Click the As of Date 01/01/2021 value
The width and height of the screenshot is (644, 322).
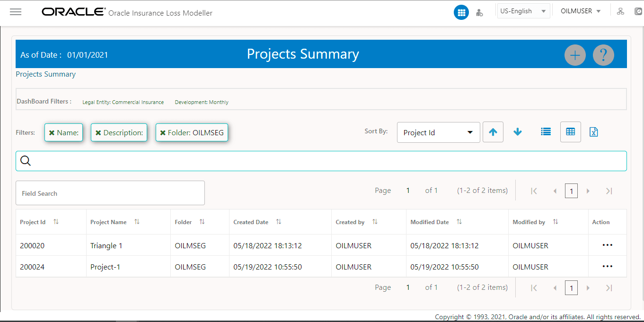coord(88,55)
